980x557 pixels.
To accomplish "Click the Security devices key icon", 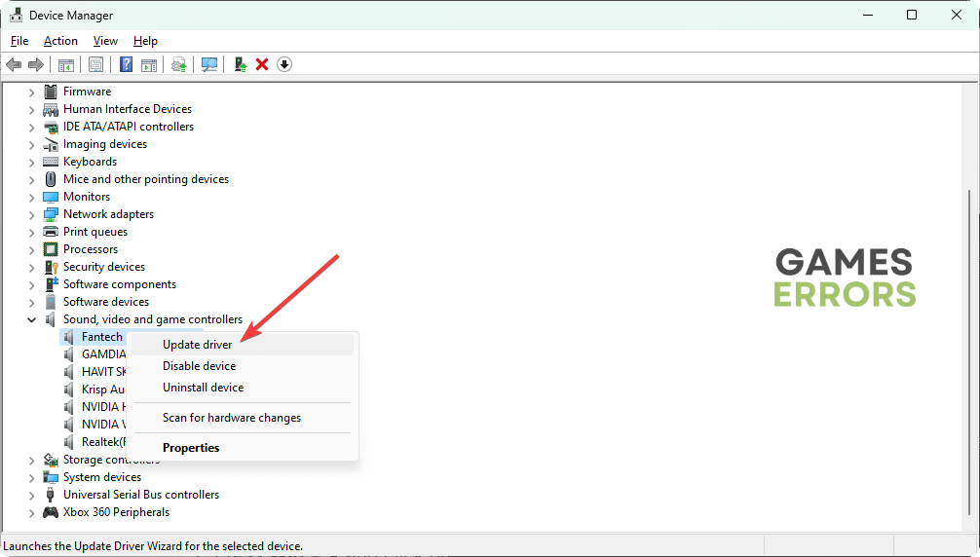I will (x=51, y=267).
